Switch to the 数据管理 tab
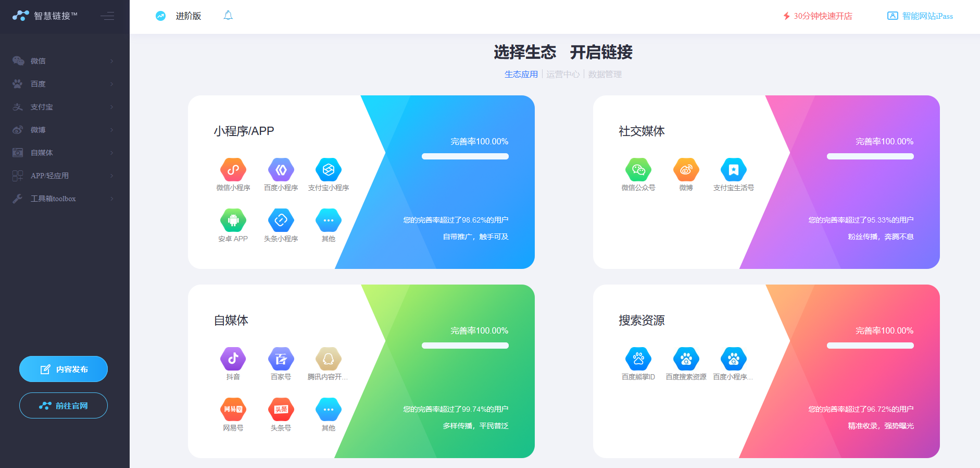 605,74
